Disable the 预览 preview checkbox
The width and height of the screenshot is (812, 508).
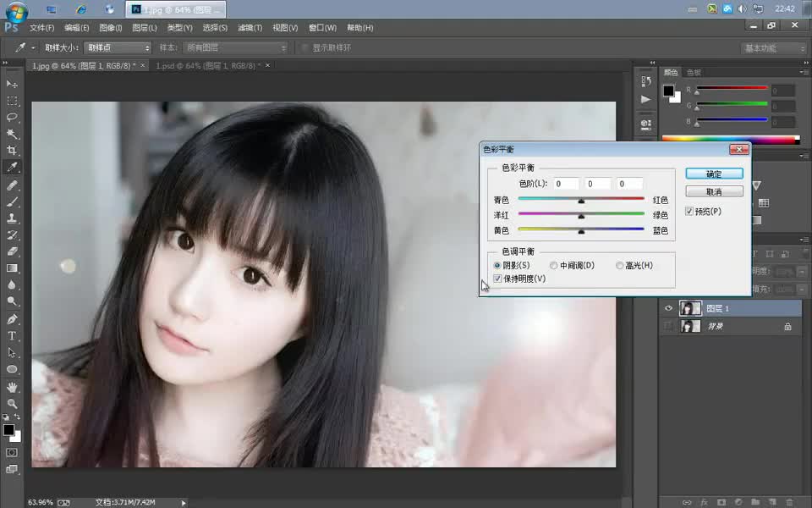[x=689, y=212]
